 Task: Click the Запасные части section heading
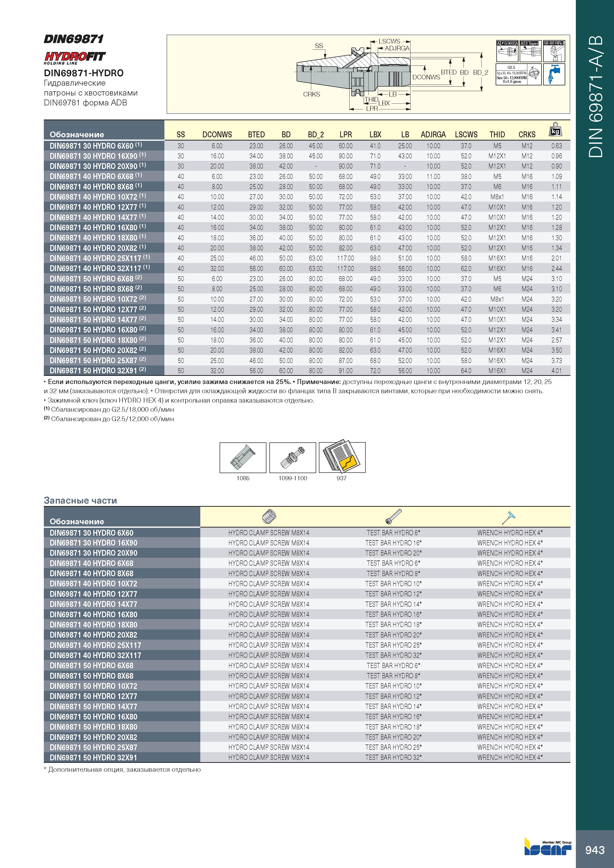pyautogui.click(x=80, y=501)
